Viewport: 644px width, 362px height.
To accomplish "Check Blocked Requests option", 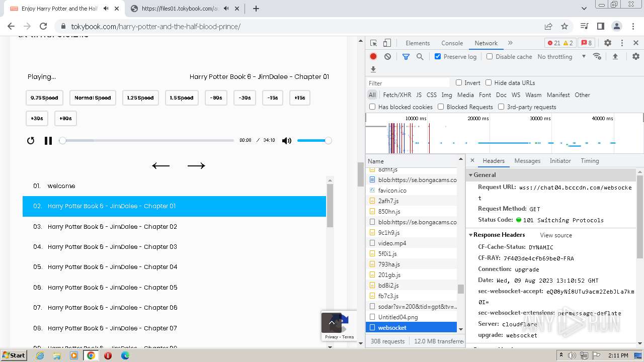I will 441,107.
